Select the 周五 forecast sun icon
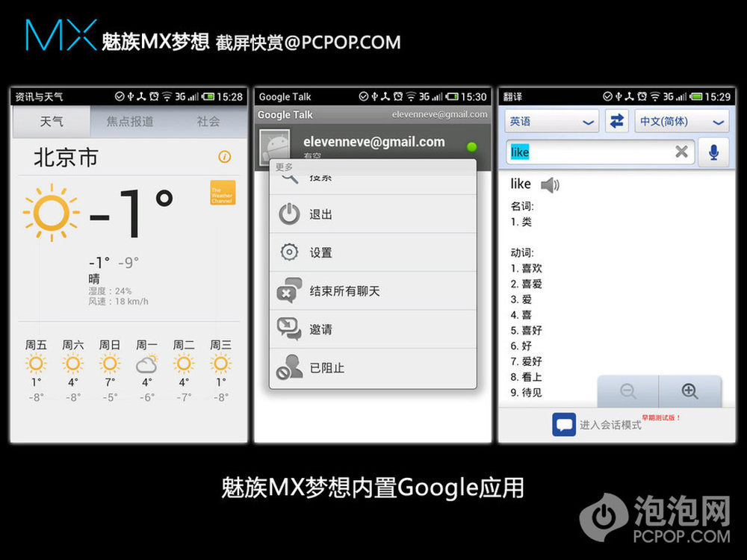Screen dimensions: 747x560 point(36,364)
